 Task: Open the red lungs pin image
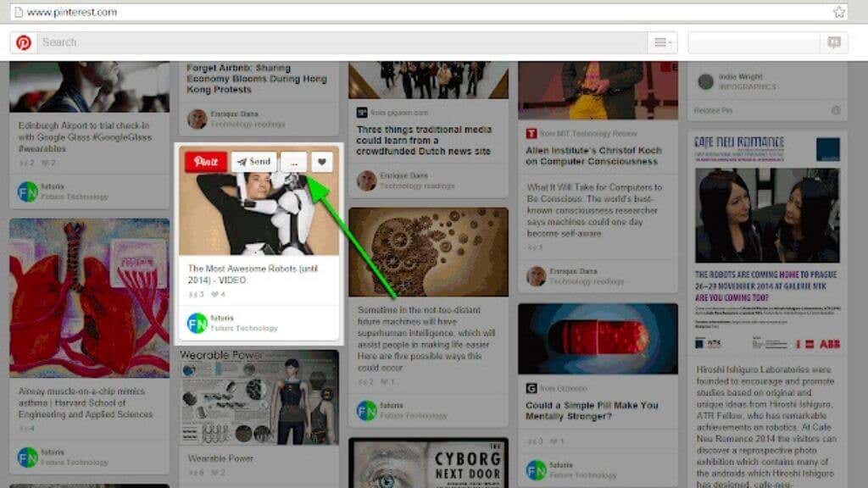tap(90, 298)
